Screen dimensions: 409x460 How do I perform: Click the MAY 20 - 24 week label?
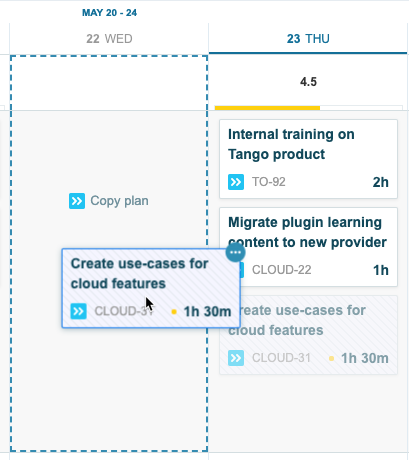click(109, 13)
